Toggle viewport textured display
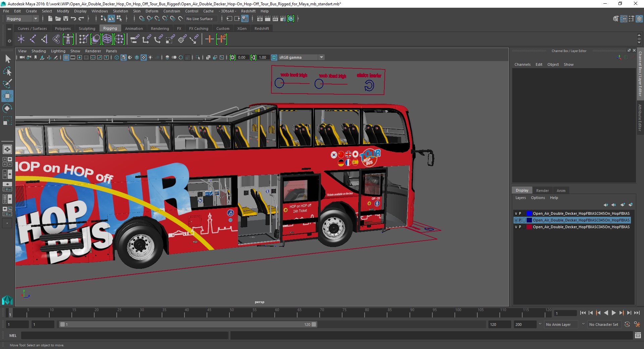644x349 pixels. click(144, 57)
